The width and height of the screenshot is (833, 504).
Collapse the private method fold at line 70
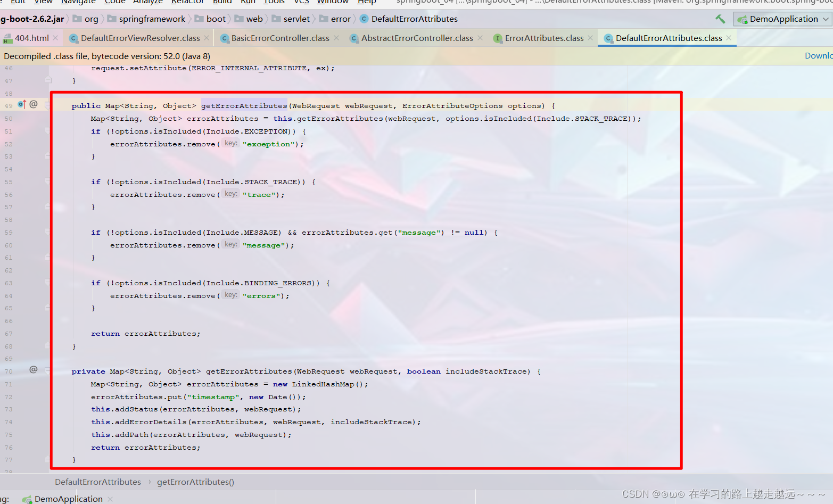48,371
